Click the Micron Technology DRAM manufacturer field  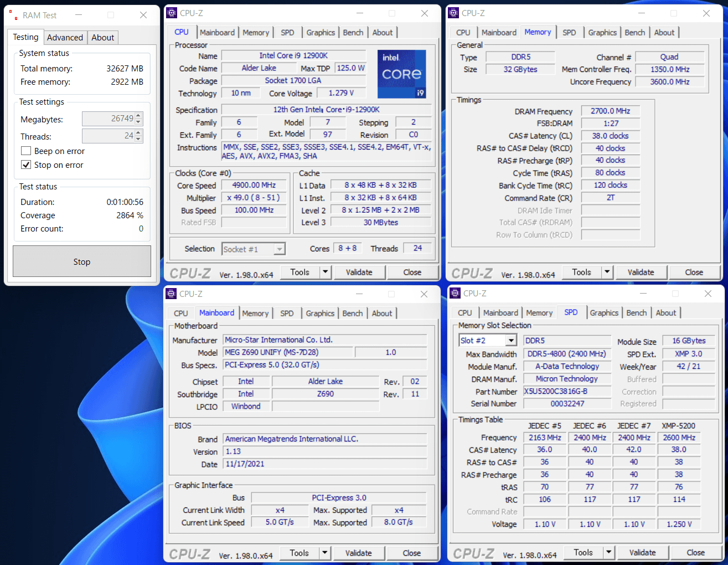pyautogui.click(x=567, y=379)
